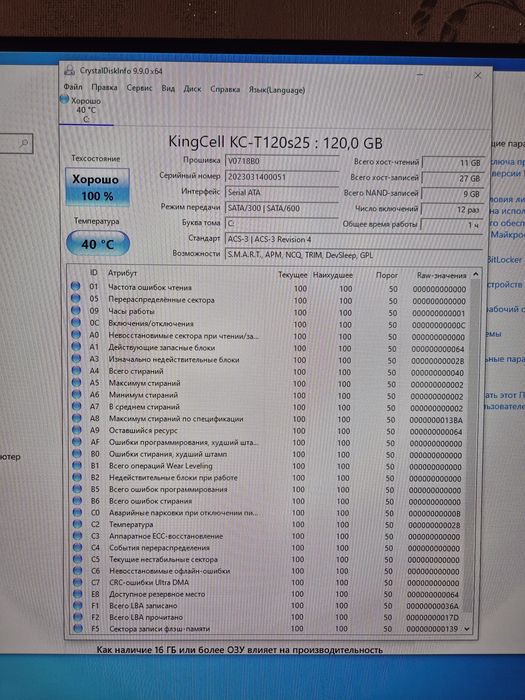Click the attribute list scroll up arrow
The height and width of the screenshot is (700, 525).
(475, 274)
